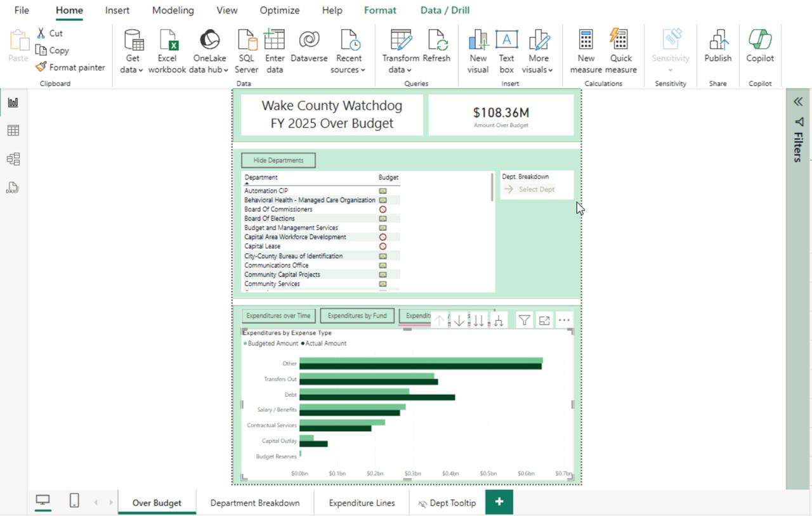Open Table view from left sidebar

pyautogui.click(x=13, y=131)
